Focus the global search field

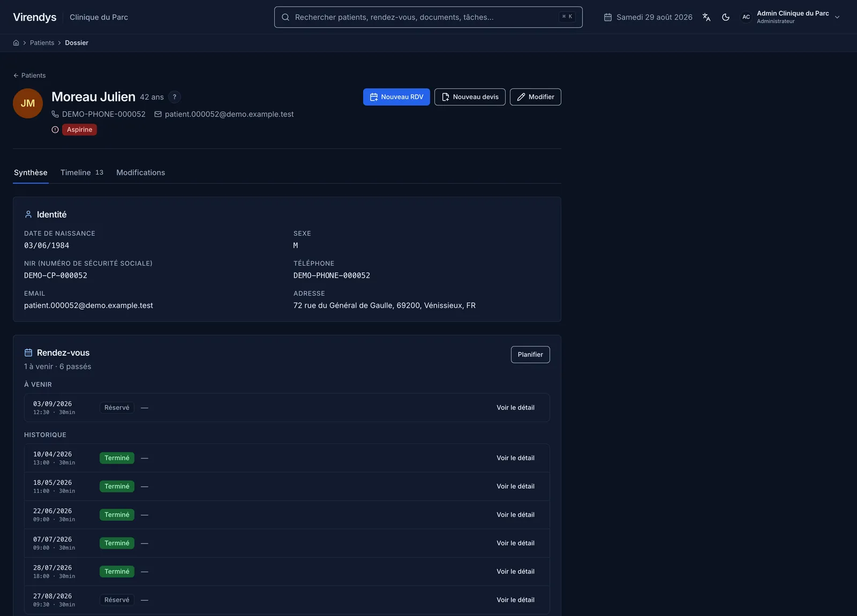[428, 17]
